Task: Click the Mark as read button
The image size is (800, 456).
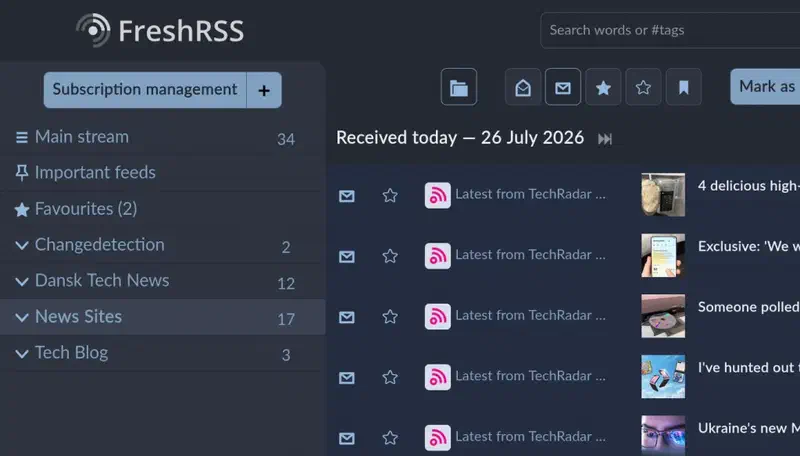Action: pyautogui.click(x=765, y=87)
